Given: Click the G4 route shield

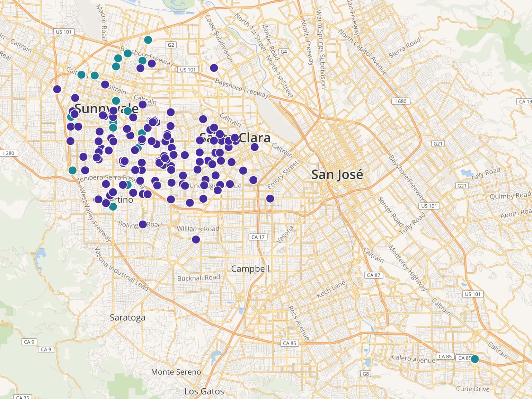Looking at the screenshot, I should [284, 52].
